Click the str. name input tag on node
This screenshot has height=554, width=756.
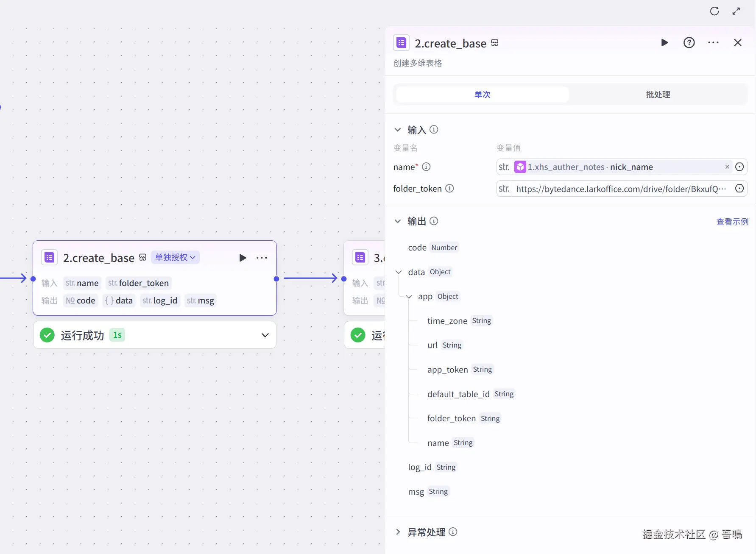[x=82, y=283]
